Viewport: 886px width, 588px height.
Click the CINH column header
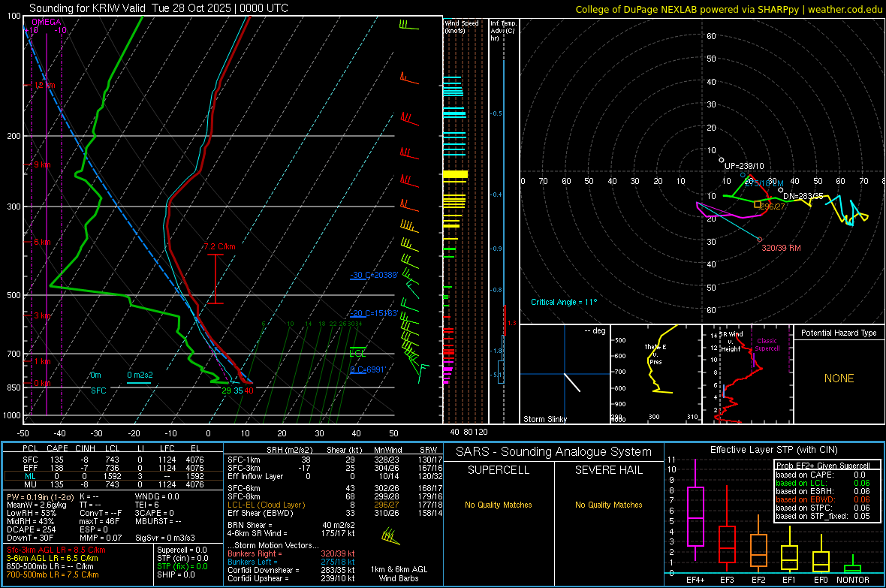86,448
